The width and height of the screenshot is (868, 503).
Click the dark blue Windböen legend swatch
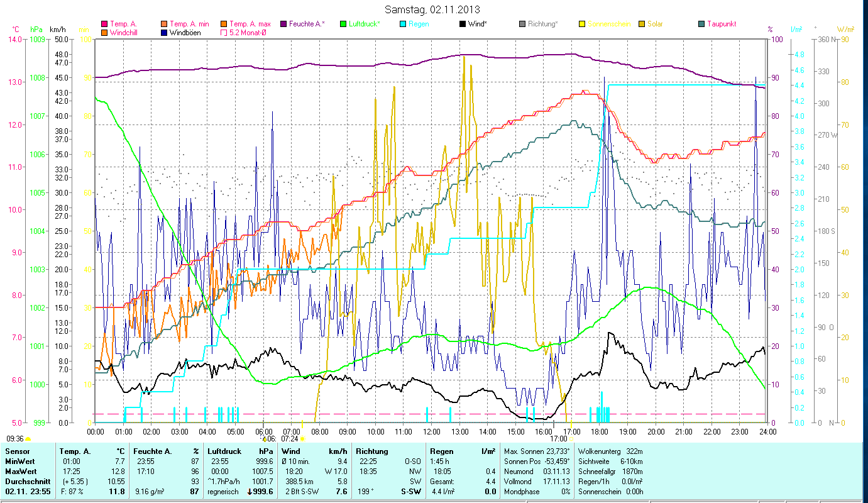(x=164, y=32)
